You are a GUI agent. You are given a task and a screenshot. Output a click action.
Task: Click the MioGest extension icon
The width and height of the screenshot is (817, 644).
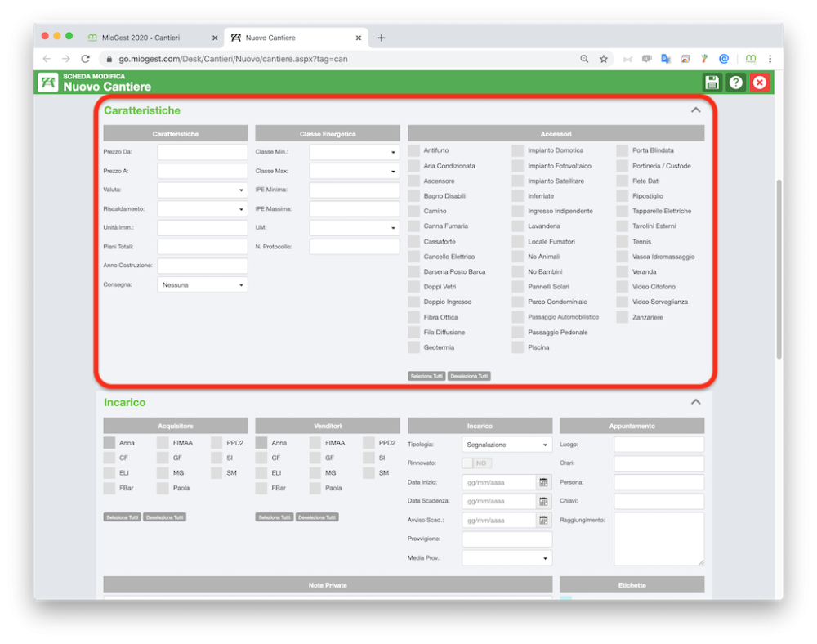(750, 59)
